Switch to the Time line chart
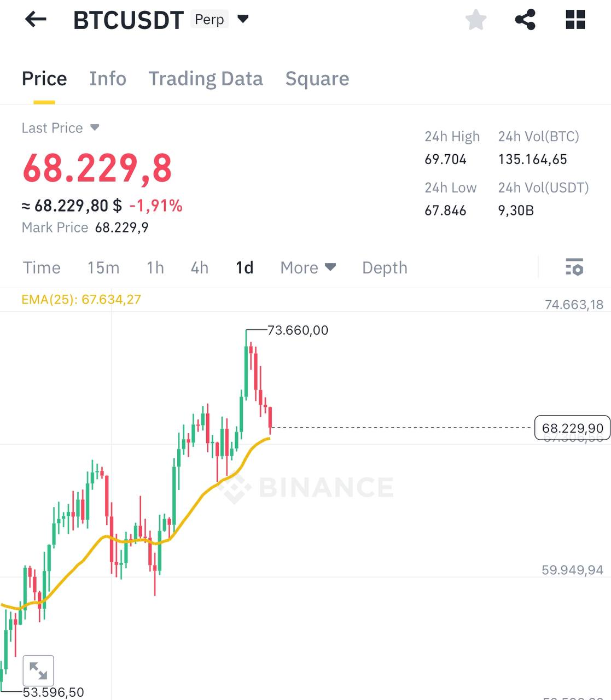 tap(42, 267)
